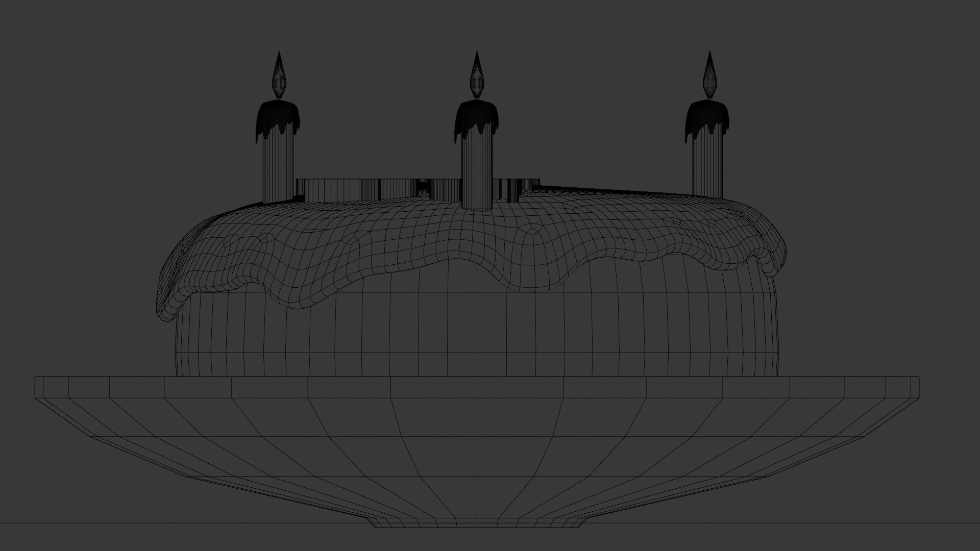Click the right candle's cylindrical body
This screenshot has width=980, height=551.
click(708, 163)
